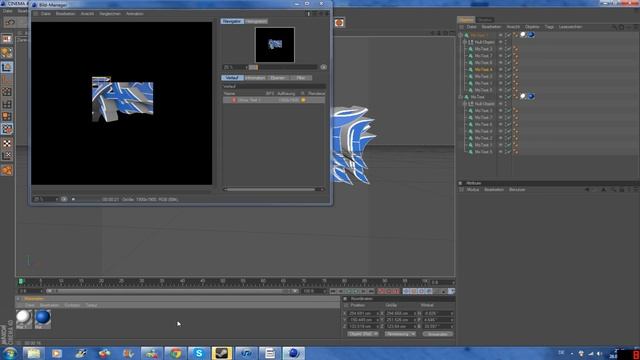The width and height of the screenshot is (640, 360).
Task: Open Google Chrome from the taskbar
Action: coord(175,353)
